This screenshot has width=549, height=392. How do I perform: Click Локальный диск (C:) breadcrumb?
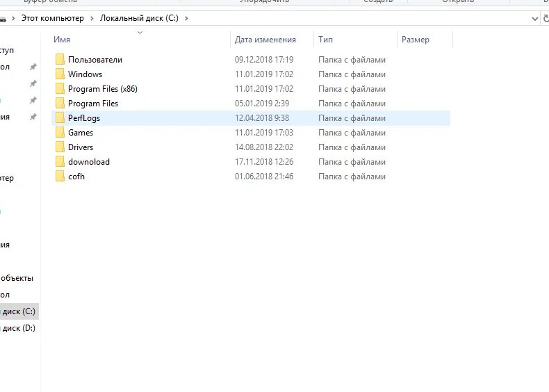pyautogui.click(x=139, y=18)
